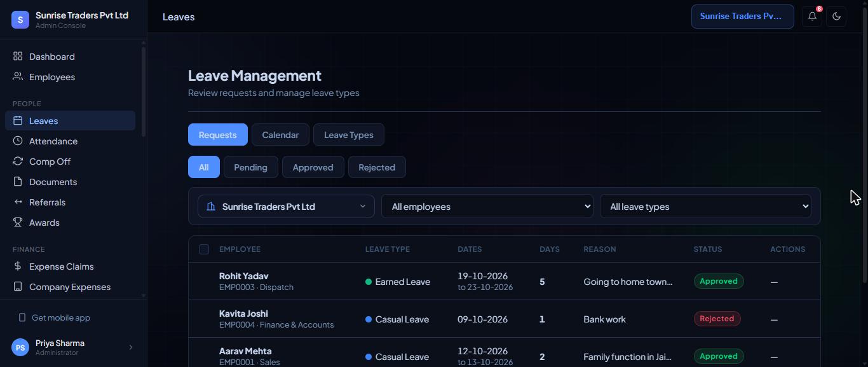This screenshot has width=868, height=367.
Task: Open Company Expenses page
Action: click(x=70, y=287)
